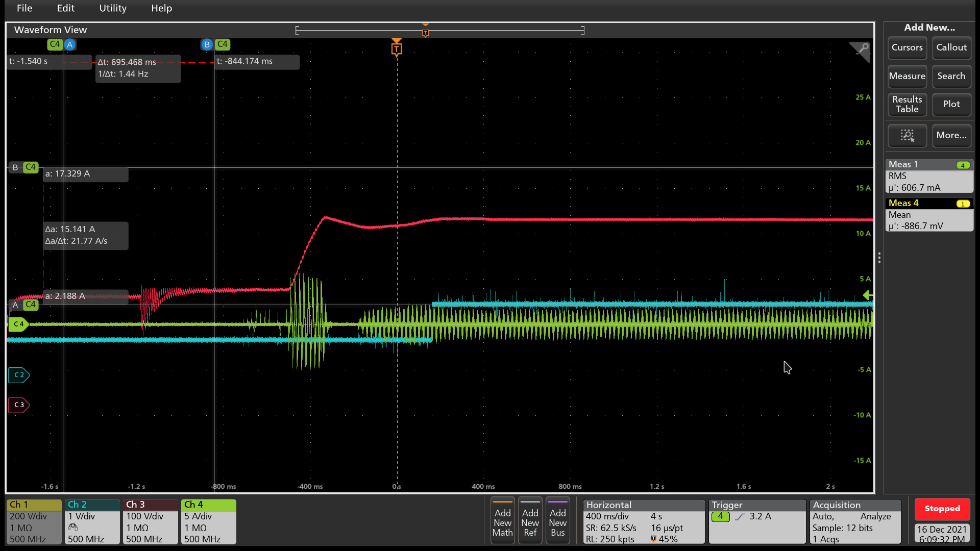
Task: Select the C3 channel ground handle
Action: click(x=19, y=405)
